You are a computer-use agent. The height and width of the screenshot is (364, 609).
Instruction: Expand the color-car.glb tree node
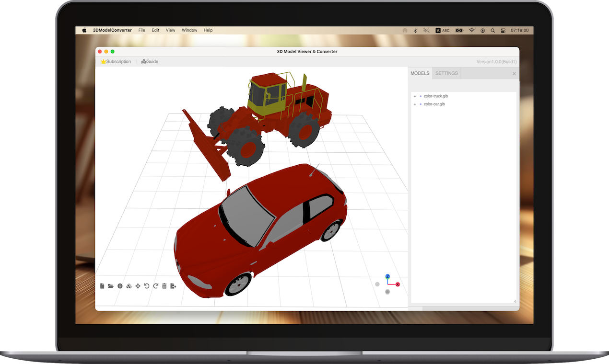tap(415, 104)
